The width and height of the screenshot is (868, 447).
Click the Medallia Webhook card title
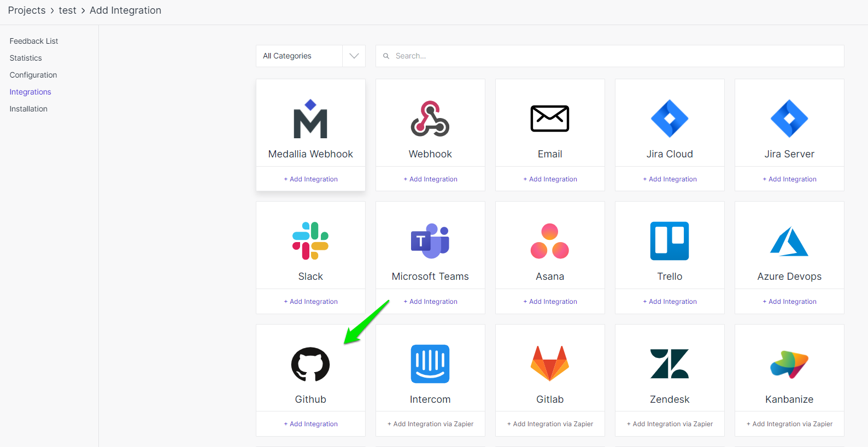(310, 154)
